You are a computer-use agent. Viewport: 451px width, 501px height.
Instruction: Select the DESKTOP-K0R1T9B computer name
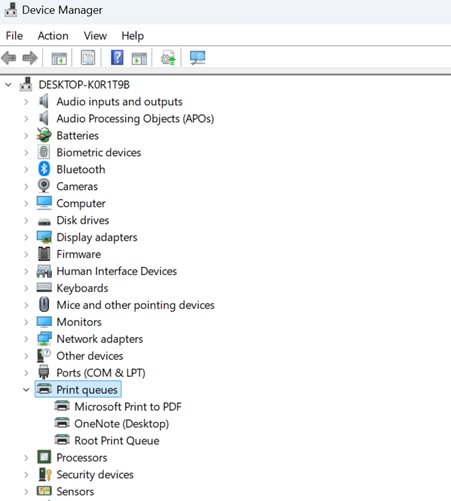click(x=84, y=85)
